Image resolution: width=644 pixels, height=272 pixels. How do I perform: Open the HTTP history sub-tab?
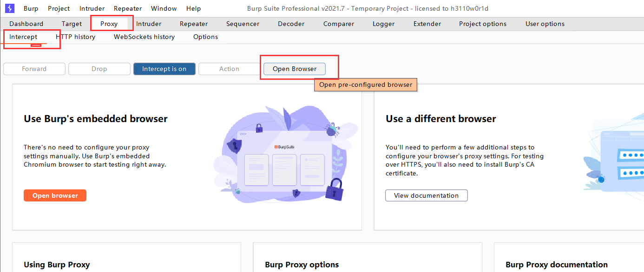pos(75,37)
